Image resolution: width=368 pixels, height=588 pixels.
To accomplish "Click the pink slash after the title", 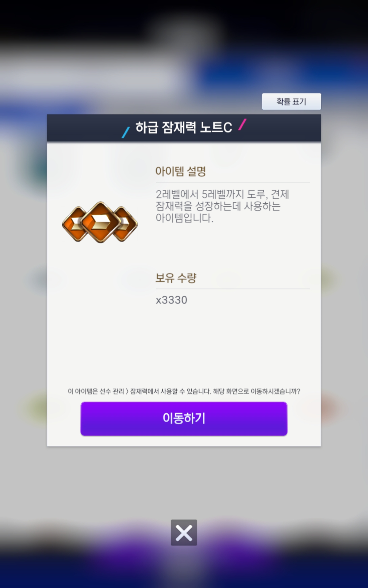I will pos(242,124).
